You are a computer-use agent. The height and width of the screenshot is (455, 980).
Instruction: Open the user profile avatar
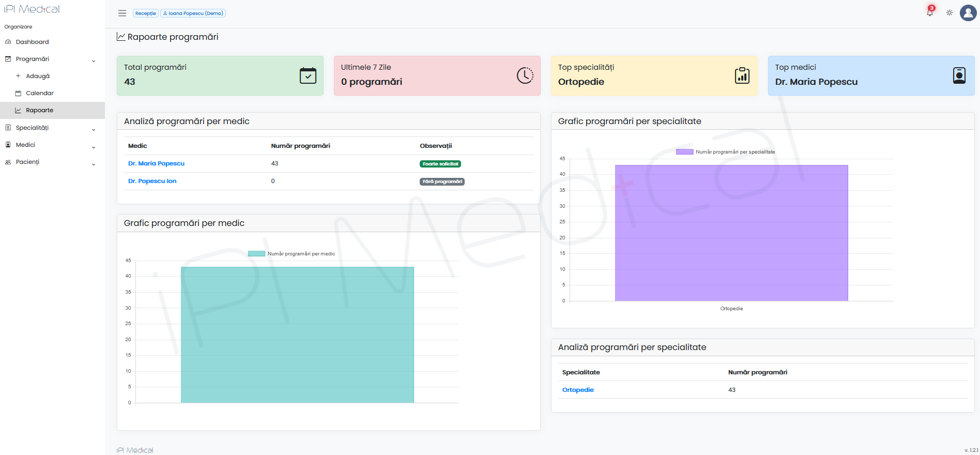pyautogui.click(x=968, y=13)
